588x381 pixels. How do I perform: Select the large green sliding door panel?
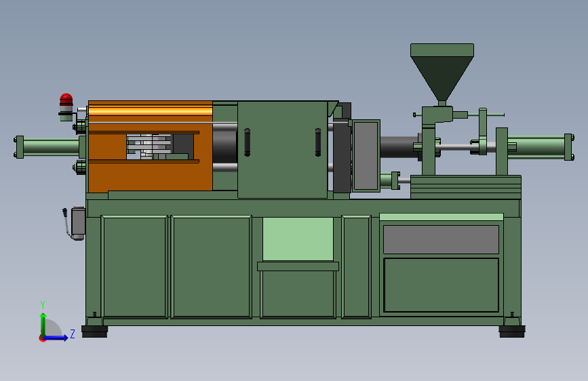click(x=282, y=149)
